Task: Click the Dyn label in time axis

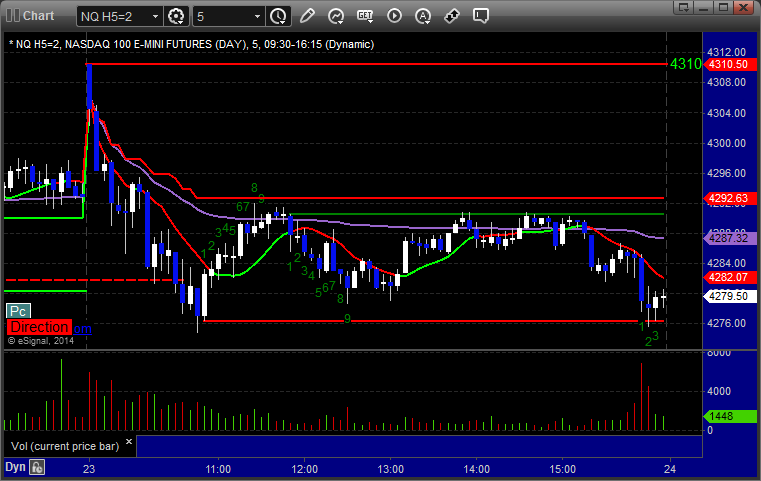Action: click(15, 467)
